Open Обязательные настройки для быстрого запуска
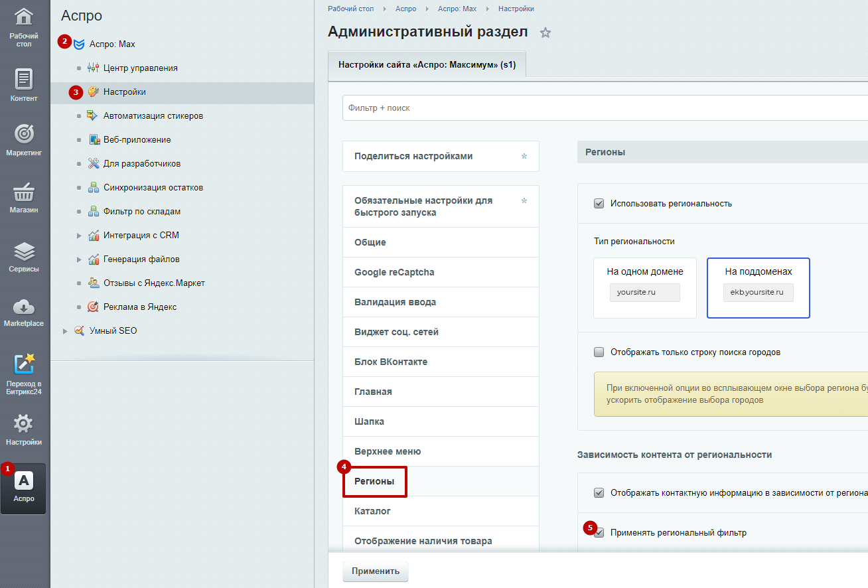This screenshot has height=588, width=868. (441, 206)
